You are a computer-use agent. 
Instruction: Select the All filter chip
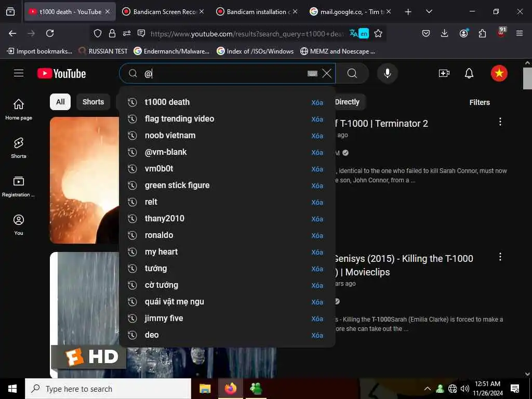pyautogui.click(x=60, y=102)
